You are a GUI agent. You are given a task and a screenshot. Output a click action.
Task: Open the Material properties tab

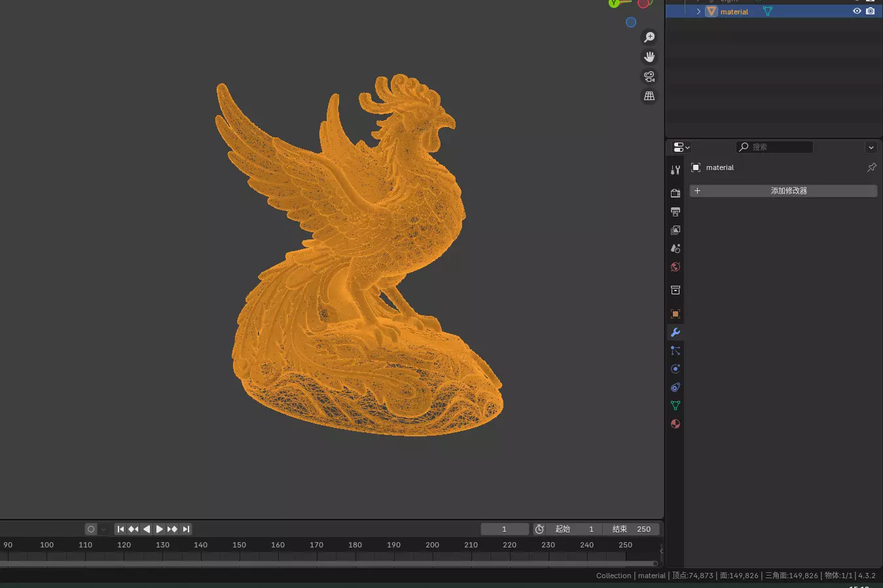pyautogui.click(x=676, y=424)
